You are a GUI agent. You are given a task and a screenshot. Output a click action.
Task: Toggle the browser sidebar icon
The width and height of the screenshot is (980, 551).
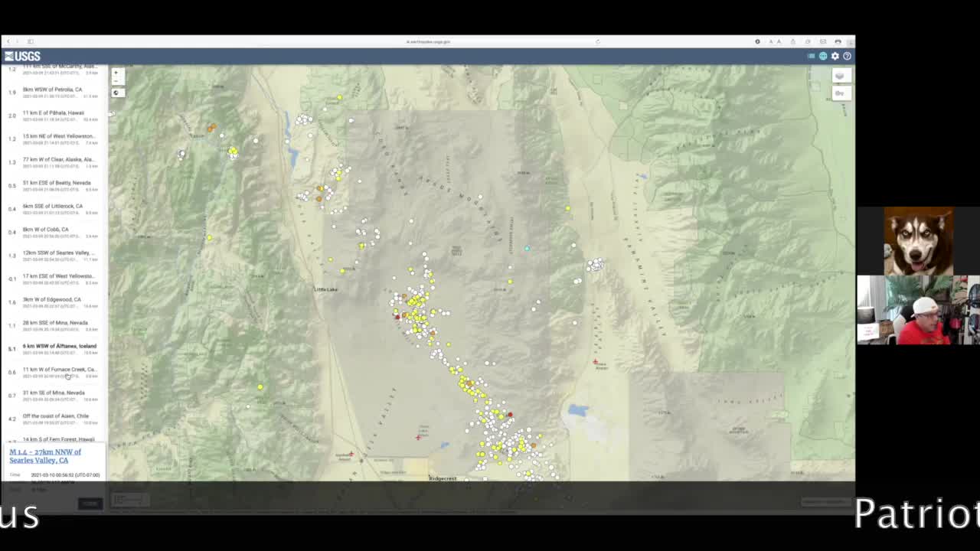point(31,41)
